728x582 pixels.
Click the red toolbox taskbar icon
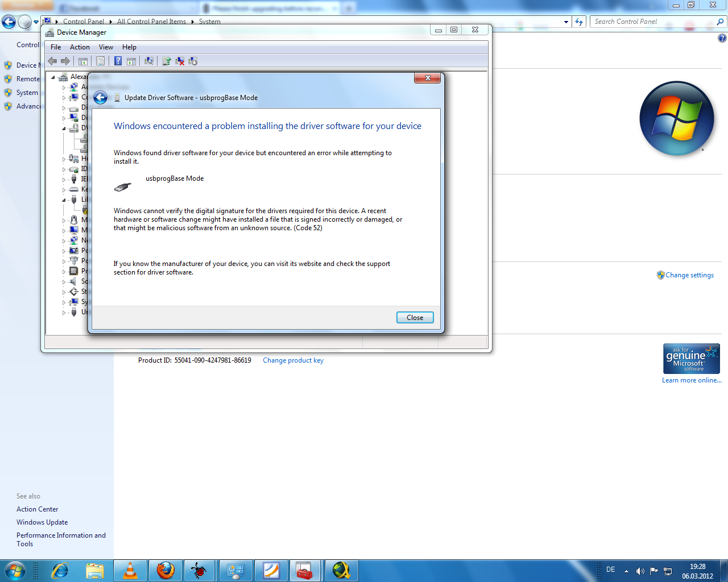pyautogui.click(x=305, y=571)
